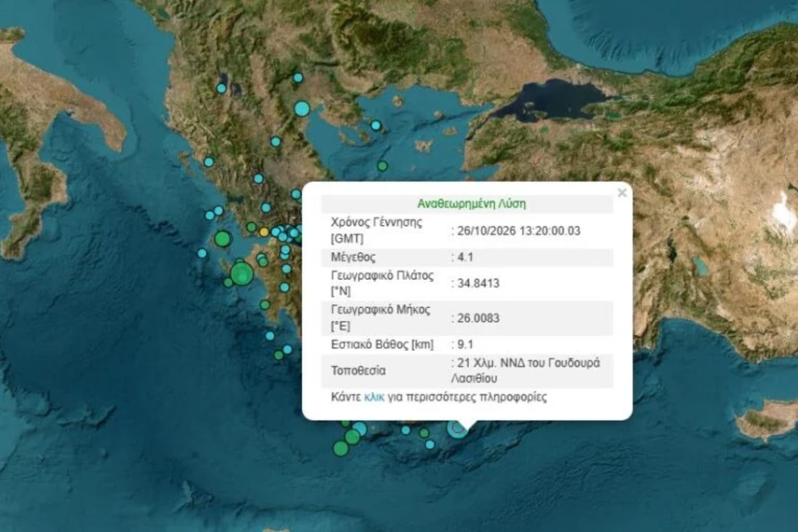The height and width of the screenshot is (532, 798).
Task: Click the cyan marker south of the Peloponnese near Kythira
Action: tap(287, 350)
